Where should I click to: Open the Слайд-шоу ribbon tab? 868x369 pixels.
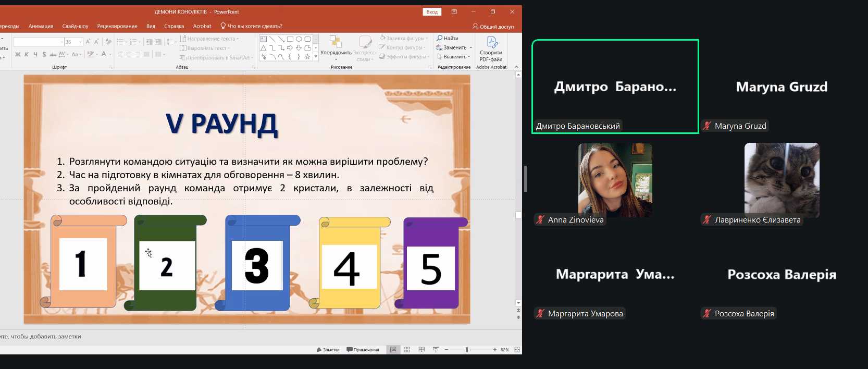[x=75, y=26]
